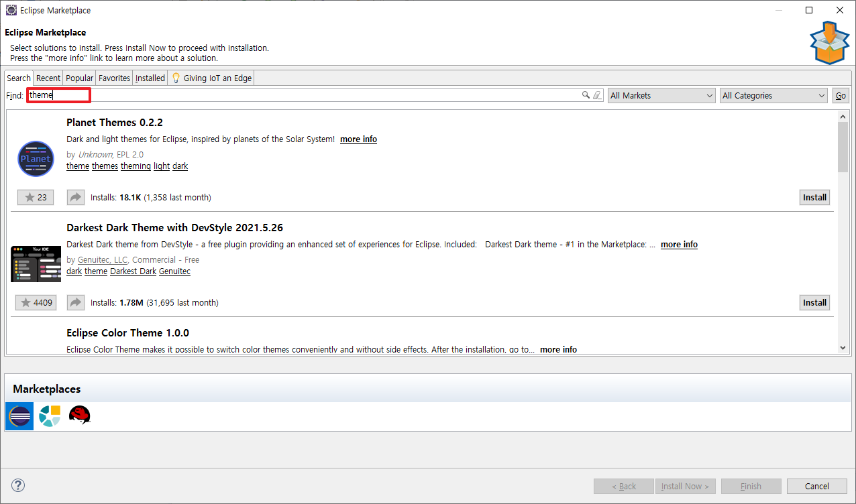
Task: Click 'theme' tag under Darkest Dark Theme
Action: coord(96,271)
